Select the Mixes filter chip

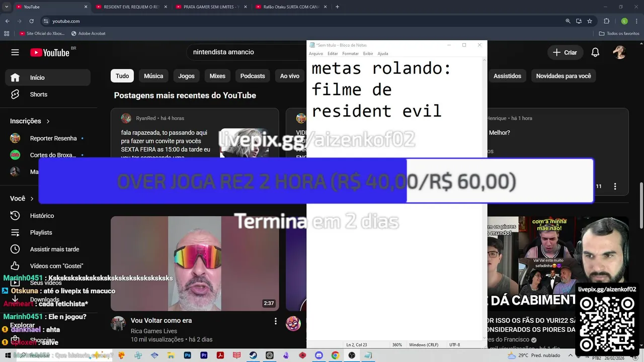point(217,76)
